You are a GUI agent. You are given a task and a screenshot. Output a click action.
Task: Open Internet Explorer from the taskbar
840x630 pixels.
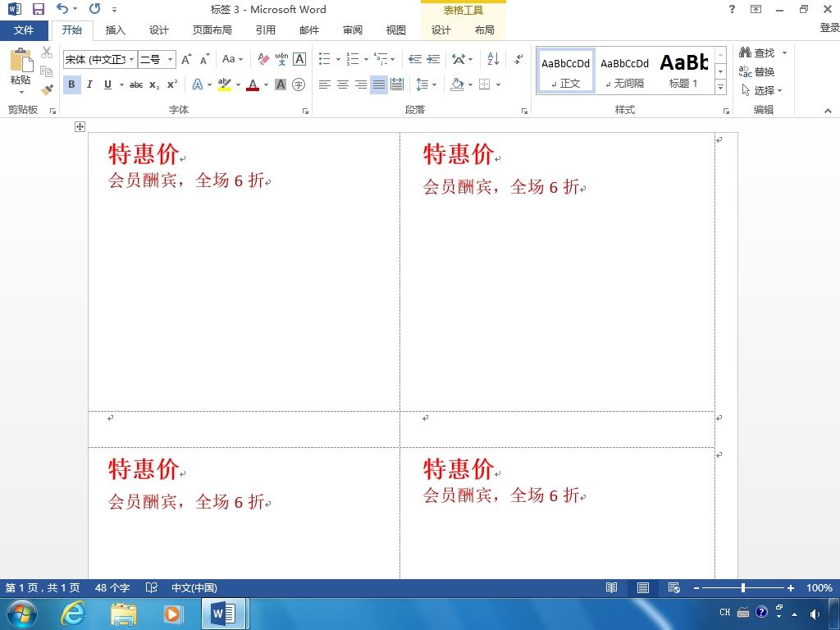tap(73, 613)
